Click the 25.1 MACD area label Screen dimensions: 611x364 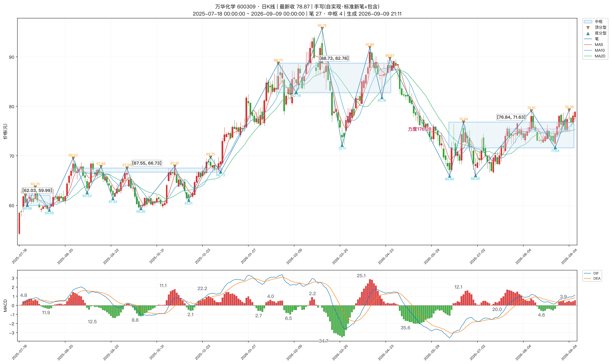point(361,276)
